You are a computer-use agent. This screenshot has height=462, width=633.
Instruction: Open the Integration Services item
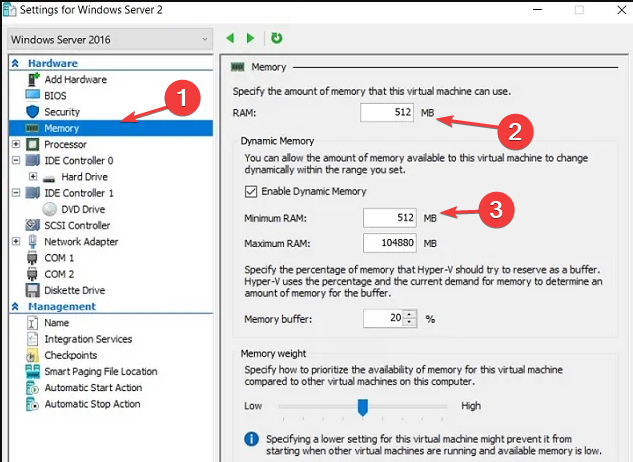click(88, 339)
